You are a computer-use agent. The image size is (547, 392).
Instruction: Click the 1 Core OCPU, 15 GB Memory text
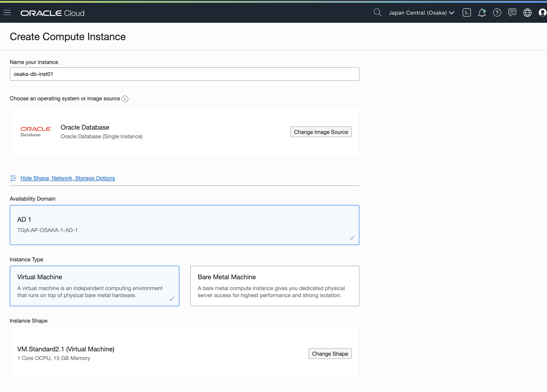pyautogui.click(x=54, y=358)
